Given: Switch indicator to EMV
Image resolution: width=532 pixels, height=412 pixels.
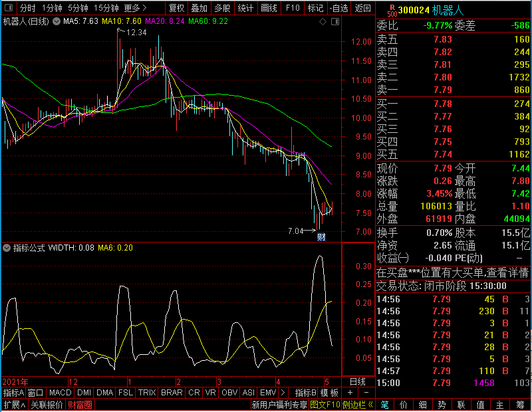Looking at the screenshot, I should click(268, 393).
